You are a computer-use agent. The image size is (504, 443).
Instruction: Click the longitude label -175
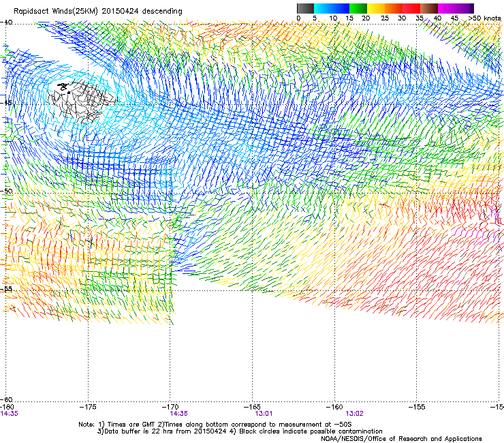[88, 408]
